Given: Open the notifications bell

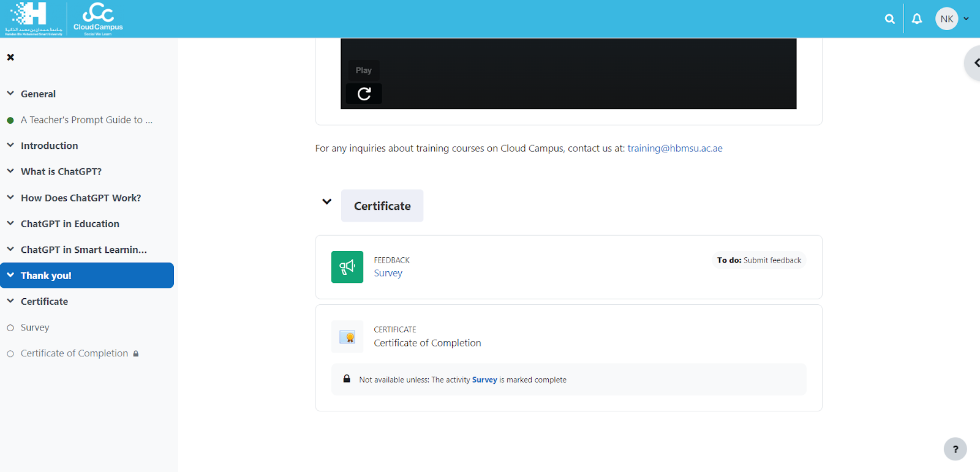Looking at the screenshot, I should [917, 19].
